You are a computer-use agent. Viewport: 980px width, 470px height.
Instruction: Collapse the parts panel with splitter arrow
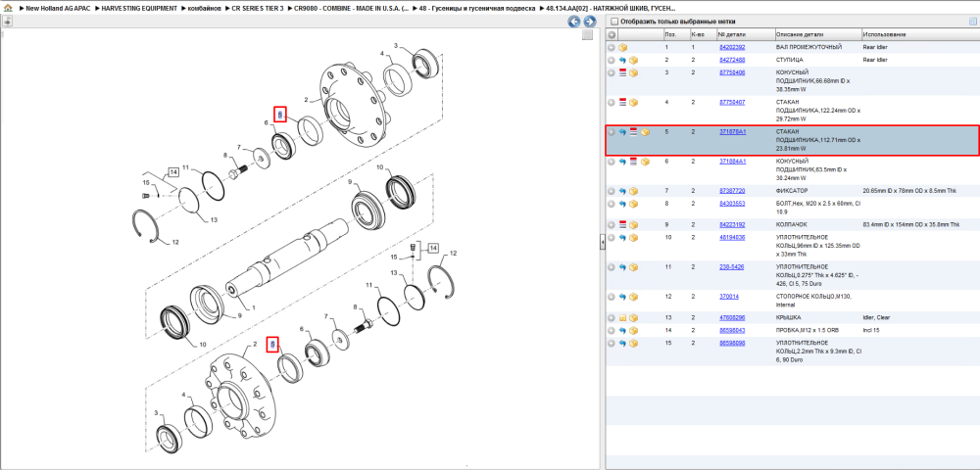tap(602, 242)
